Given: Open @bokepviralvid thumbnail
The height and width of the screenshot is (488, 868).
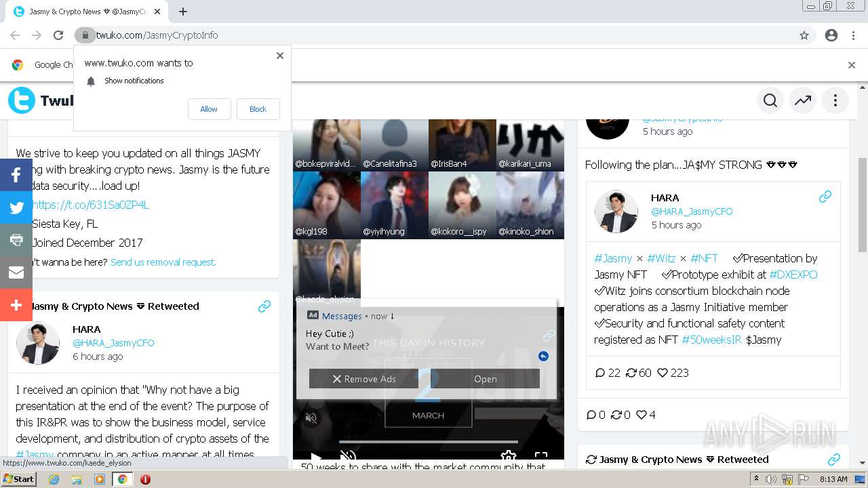Looking at the screenshot, I should pyautogui.click(x=327, y=145).
